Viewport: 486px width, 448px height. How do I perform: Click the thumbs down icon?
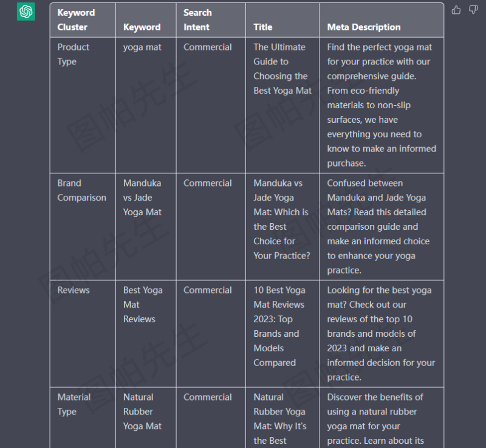click(473, 10)
